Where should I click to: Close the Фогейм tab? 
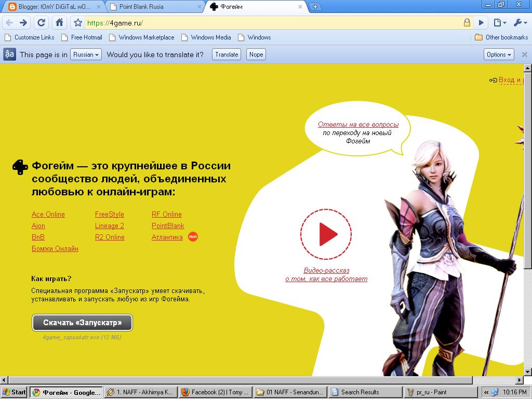[x=300, y=7]
